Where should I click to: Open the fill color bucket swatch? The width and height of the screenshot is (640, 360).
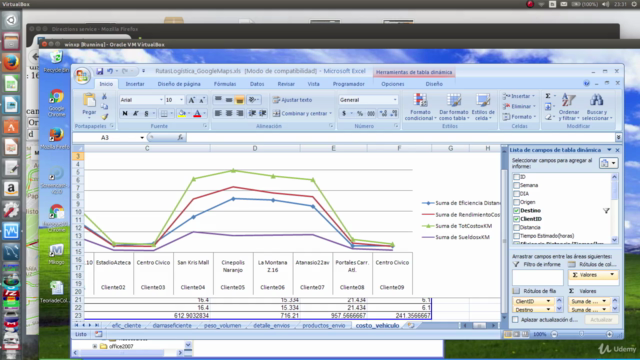click(x=182, y=113)
